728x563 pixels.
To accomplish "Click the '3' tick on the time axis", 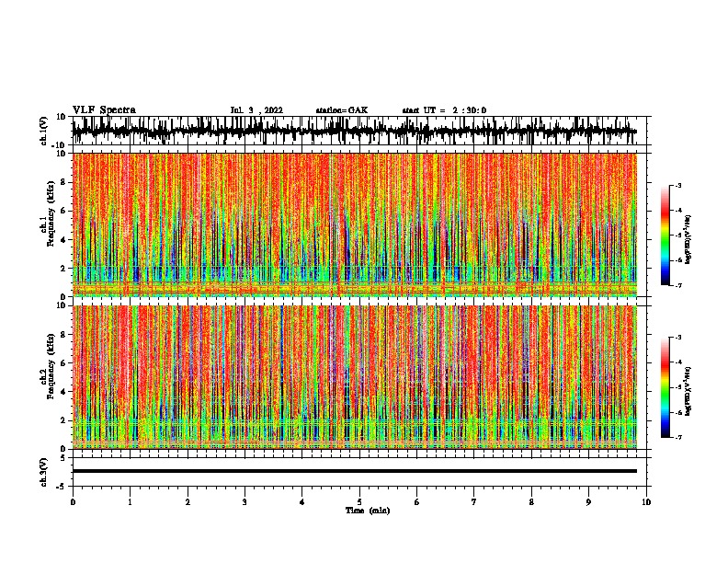I will pyautogui.click(x=245, y=502).
